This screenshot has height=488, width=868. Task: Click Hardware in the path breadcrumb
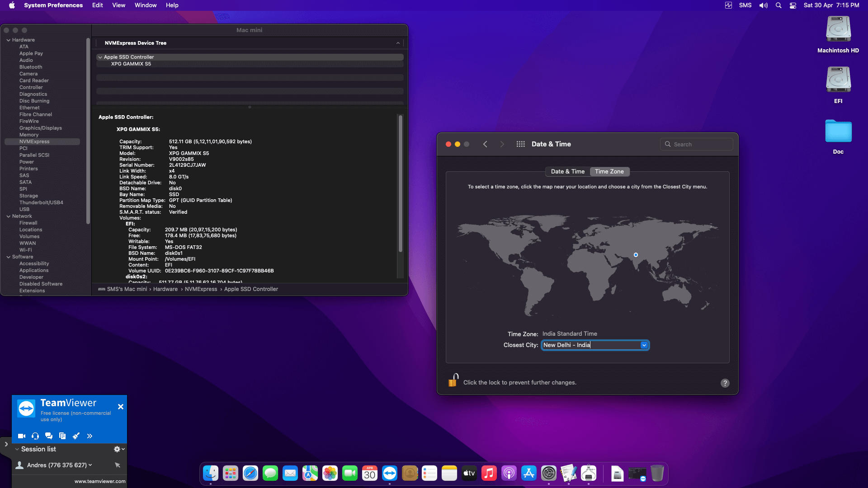tap(165, 289)
